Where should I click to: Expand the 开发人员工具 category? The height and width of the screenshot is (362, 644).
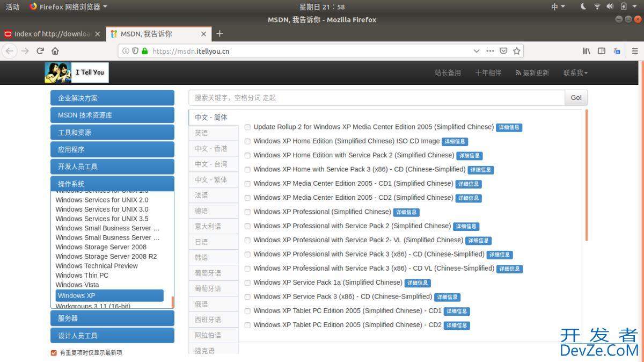tap(113, 166)
